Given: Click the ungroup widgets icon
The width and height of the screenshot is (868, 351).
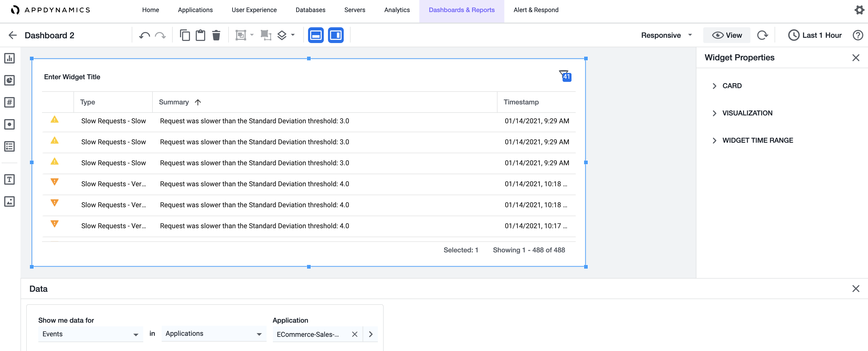Looking at the screenshot, I should 266,35.
